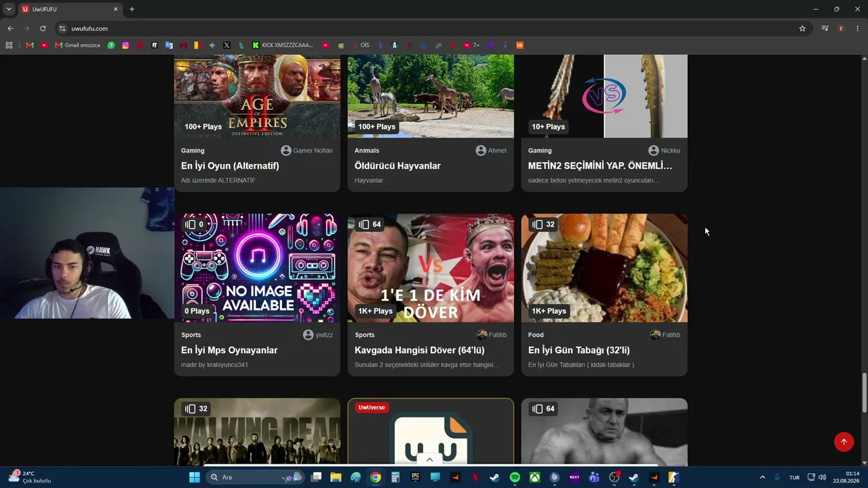The image size is (868, 488).
Task: Open Calculator from the taskbar
Action: (395, 477)
